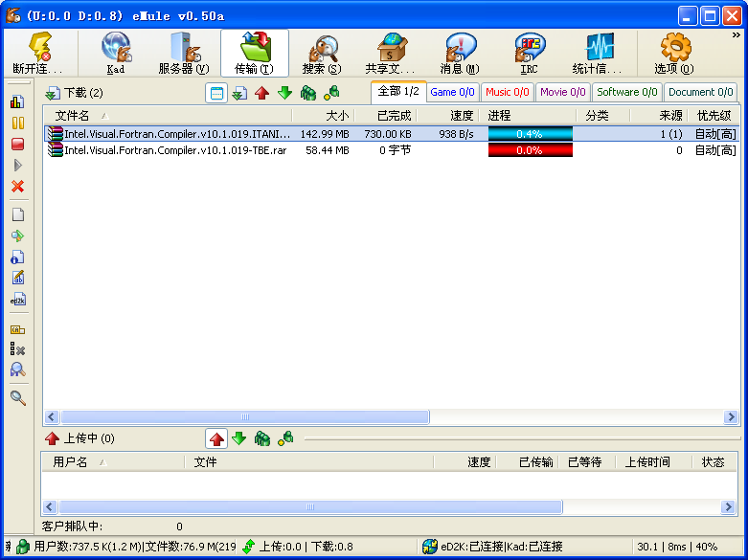Image resolution: width=748 pixels, height=560 pixels.
Task: Select the Movie 0/0 category tab
Action: (563, 92)
